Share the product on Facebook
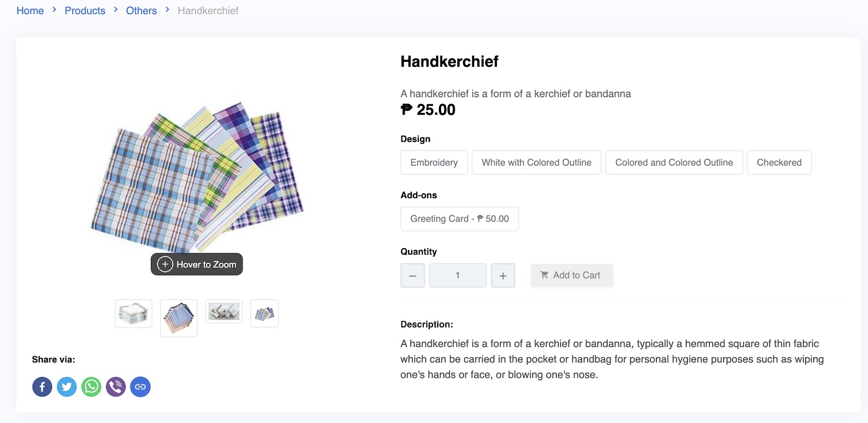The width and height of the screenshot is (868, 423). 42,387
